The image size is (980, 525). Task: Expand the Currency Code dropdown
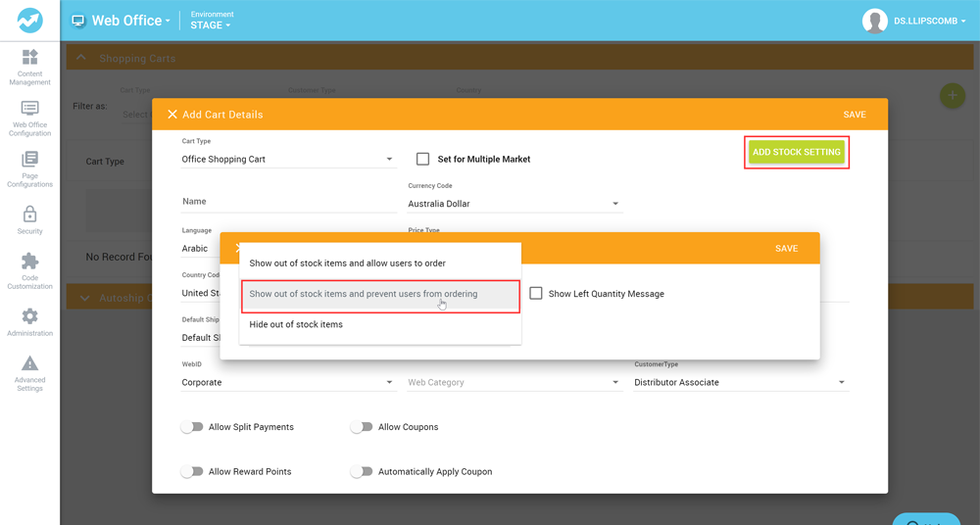pyautogui.click(x=514, y=204)
